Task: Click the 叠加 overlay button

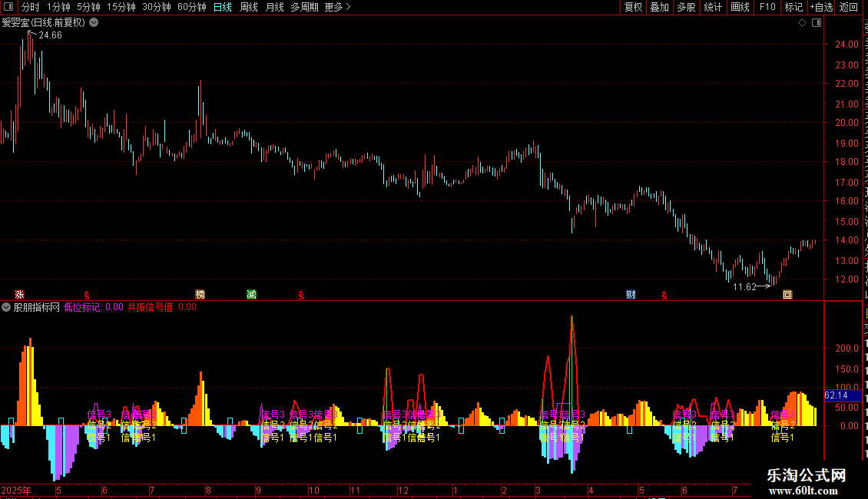Action: coord(659,7)
